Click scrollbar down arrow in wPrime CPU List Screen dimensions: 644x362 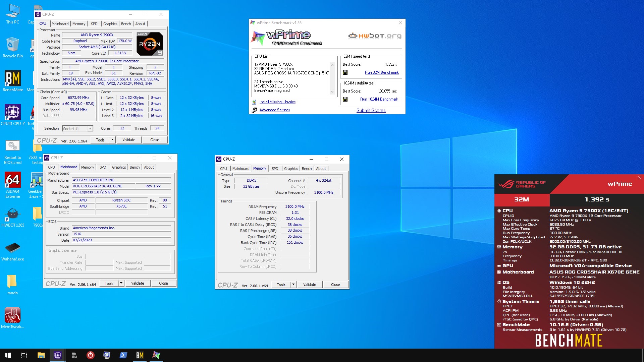[332, 92]
